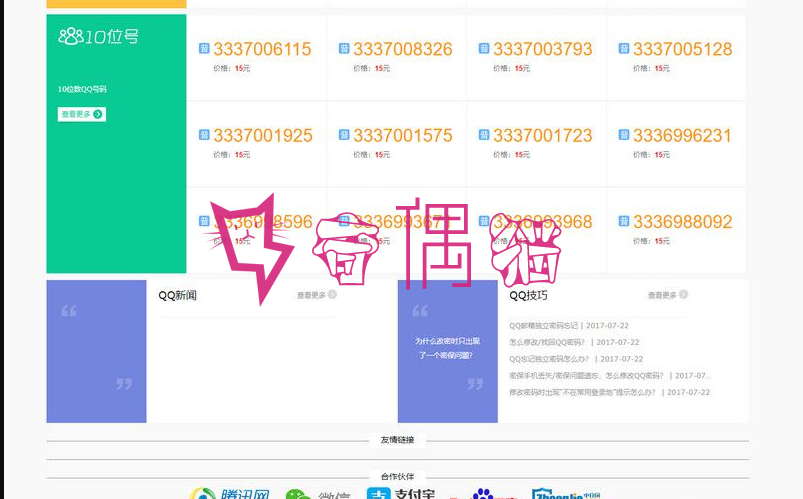Click price 15元 under 3336988092
The image size is (803, 499).
coord(662,241)
